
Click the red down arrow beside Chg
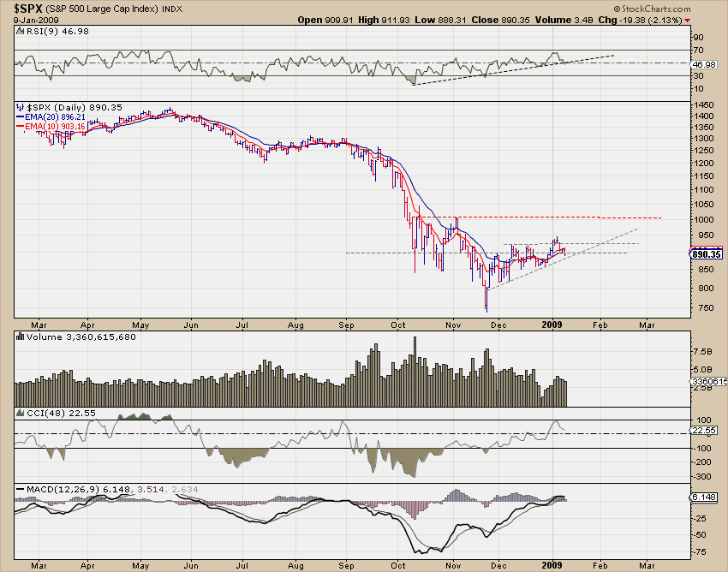[x=687, y=21]
